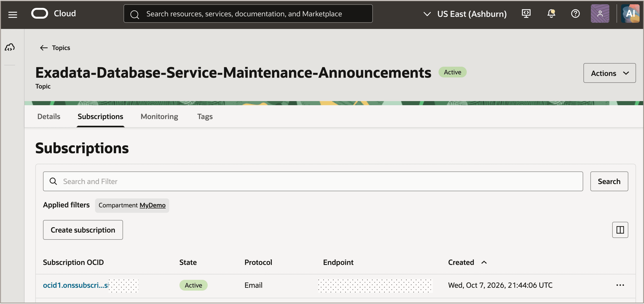This screenshot has width=644, height=304.
Task: Go back to Topics
Action: point(55,48)
